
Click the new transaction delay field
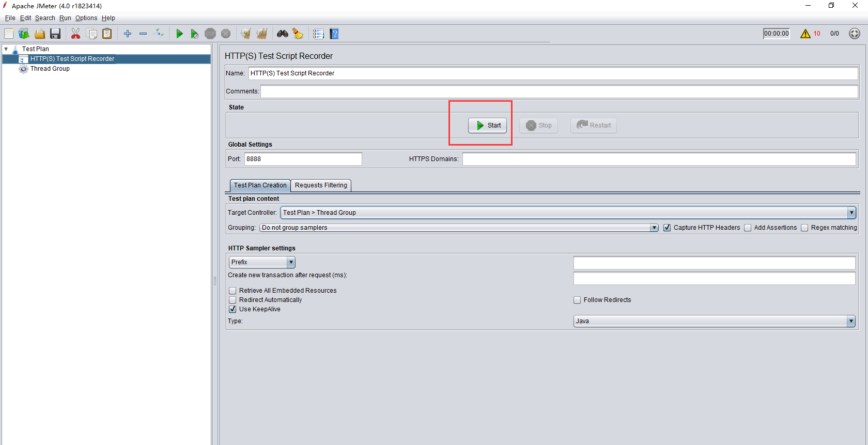pyautogui.click(x=714, y=278)
